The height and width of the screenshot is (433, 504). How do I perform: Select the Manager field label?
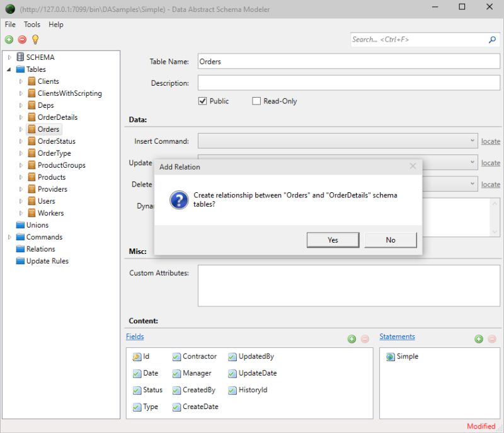pyautogui.click(x=197, y=373)
